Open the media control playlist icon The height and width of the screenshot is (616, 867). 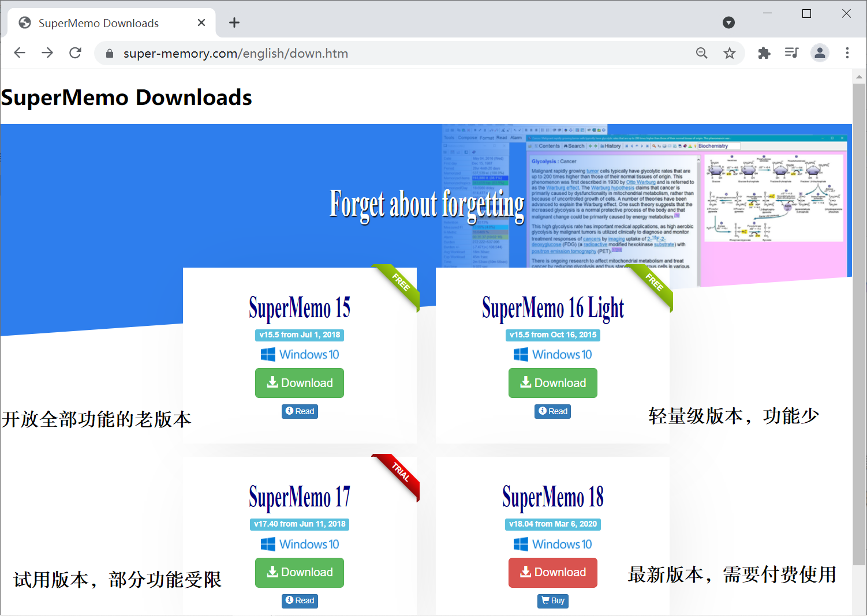pos(792,53)
